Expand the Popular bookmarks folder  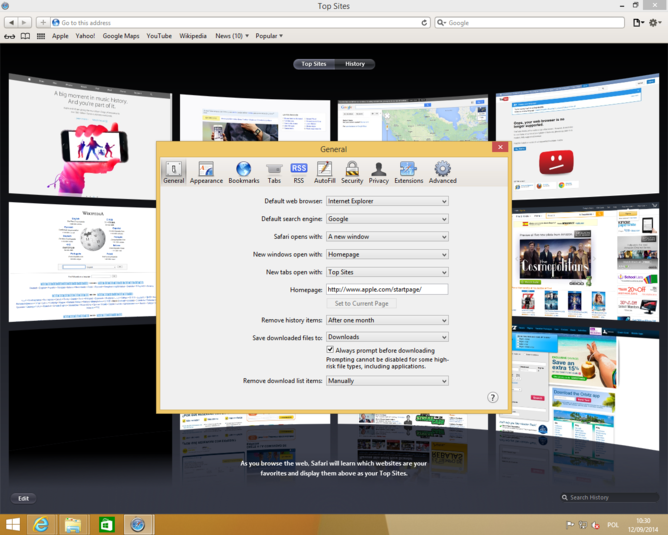(x=269, y=36)
